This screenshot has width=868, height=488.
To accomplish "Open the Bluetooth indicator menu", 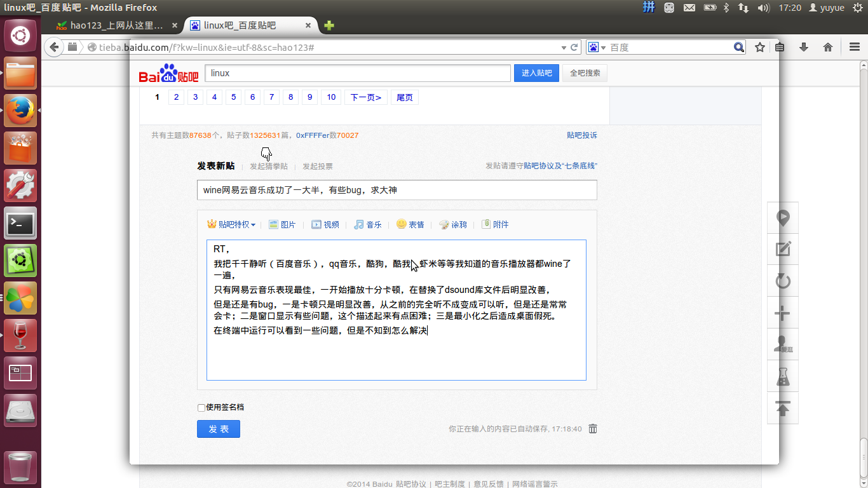I will 727,8.
